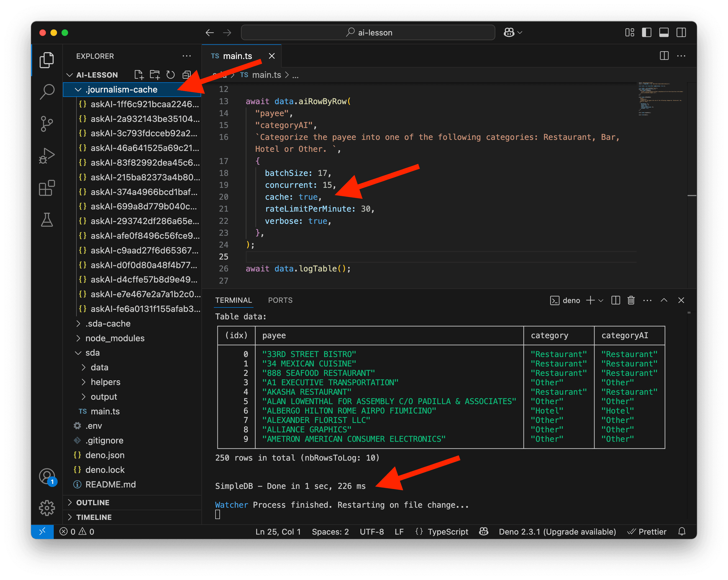Image resolution: width=728 pixels, height=580 pixels.
Task: Open the Run and Debug view
Action: coord(47,156)
